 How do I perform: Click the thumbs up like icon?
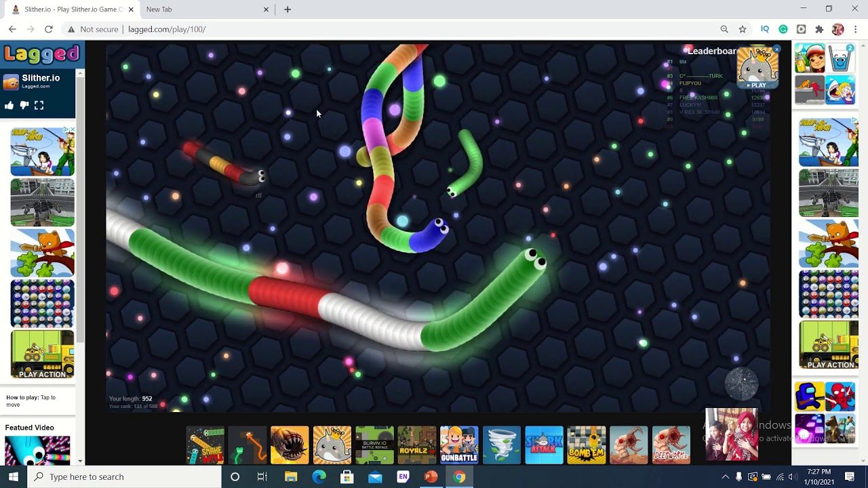tap(9, 105)
